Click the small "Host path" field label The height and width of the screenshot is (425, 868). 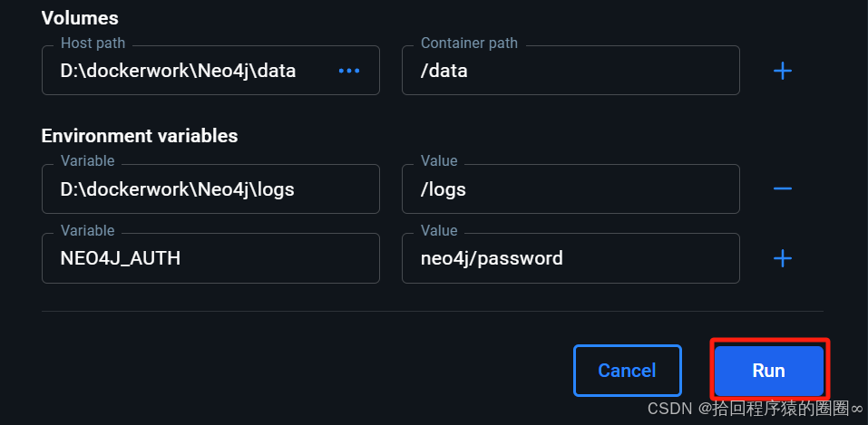click(x=93, y=43)
